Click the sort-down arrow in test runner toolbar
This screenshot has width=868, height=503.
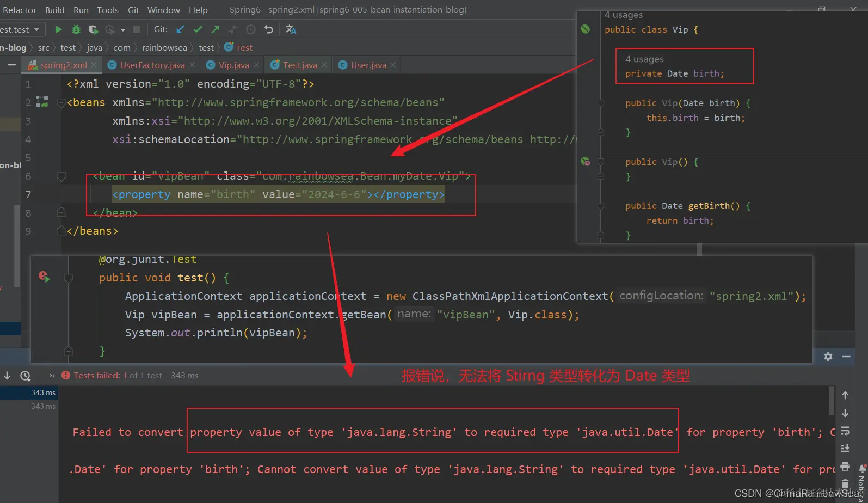click(7, 376)
